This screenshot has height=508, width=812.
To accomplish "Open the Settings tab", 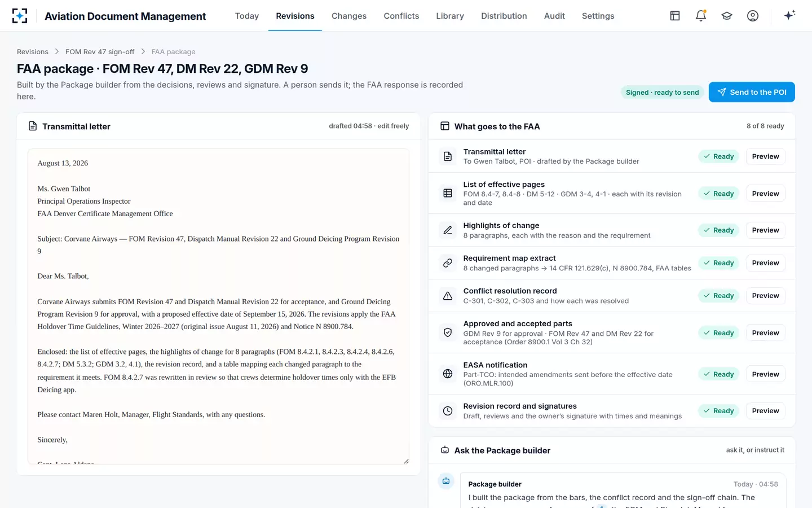I will point(598,16).
